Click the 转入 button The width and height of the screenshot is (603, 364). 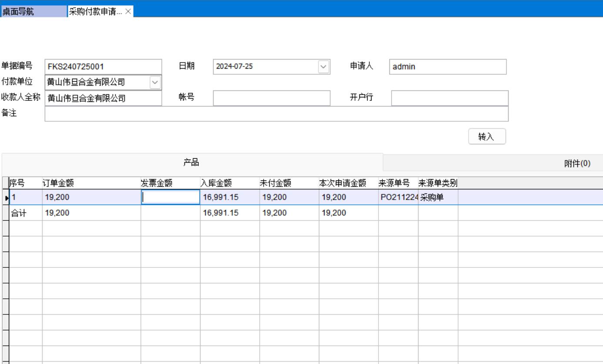487,137
